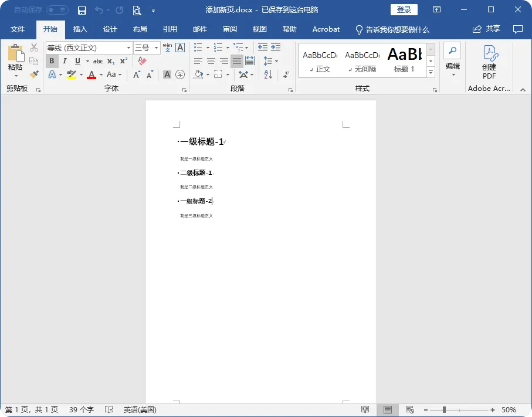
Task: Click the zoom slider handle
Action: [x=444, y=410]
